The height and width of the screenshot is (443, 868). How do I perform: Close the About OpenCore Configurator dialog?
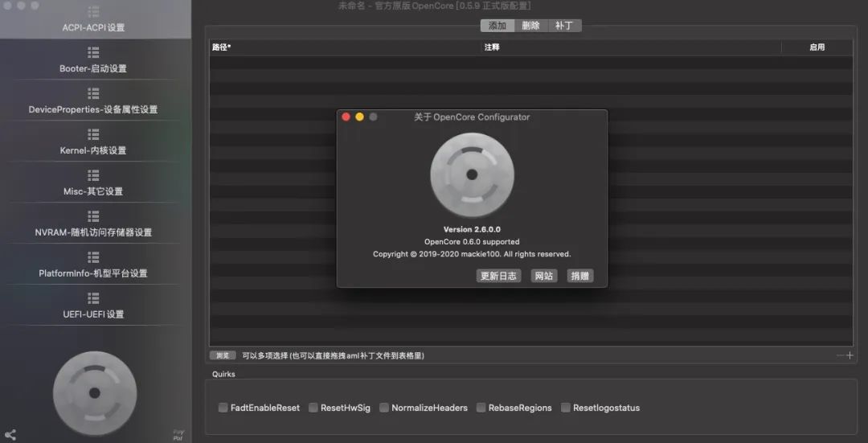pyautogui.click(x=346, y=117)
